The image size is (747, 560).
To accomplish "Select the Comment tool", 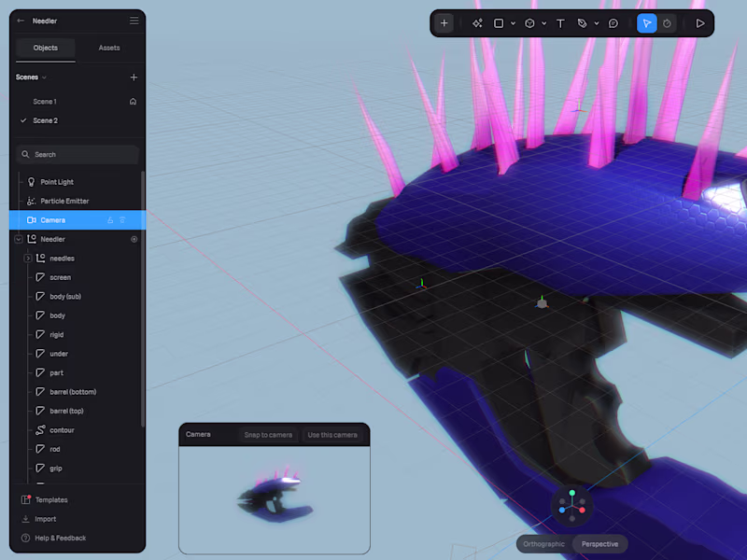I will pyautogui.click(x=613, y=22).
